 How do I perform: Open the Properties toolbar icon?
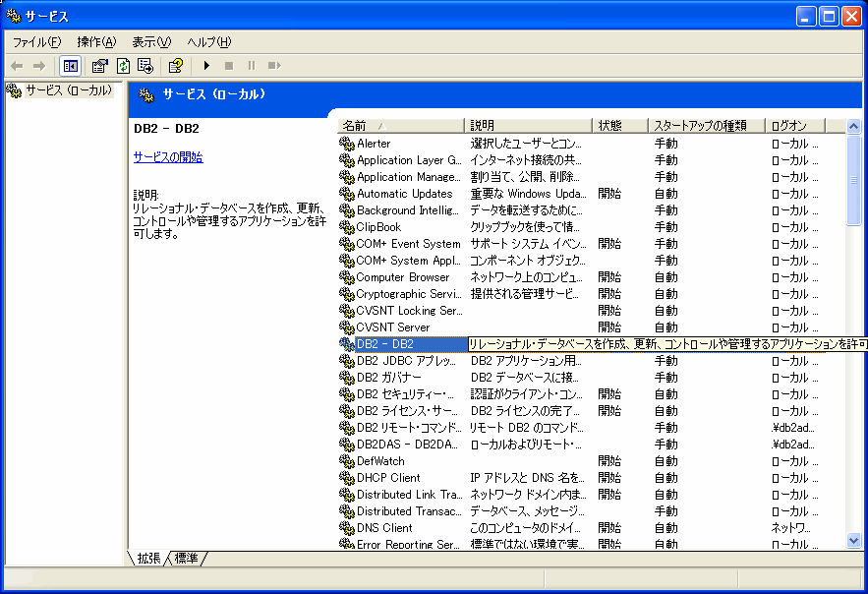99,66
